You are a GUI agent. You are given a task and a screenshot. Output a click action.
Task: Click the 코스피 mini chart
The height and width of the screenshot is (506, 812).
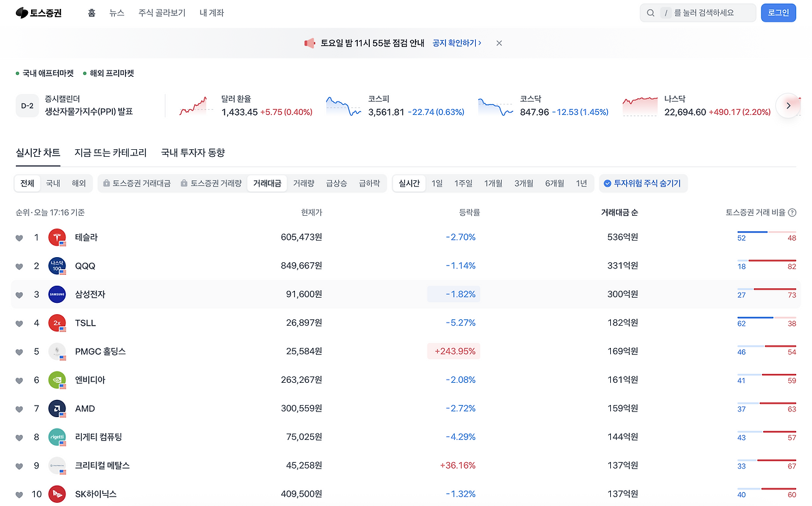pyautogui.click(x=343, y=105)
